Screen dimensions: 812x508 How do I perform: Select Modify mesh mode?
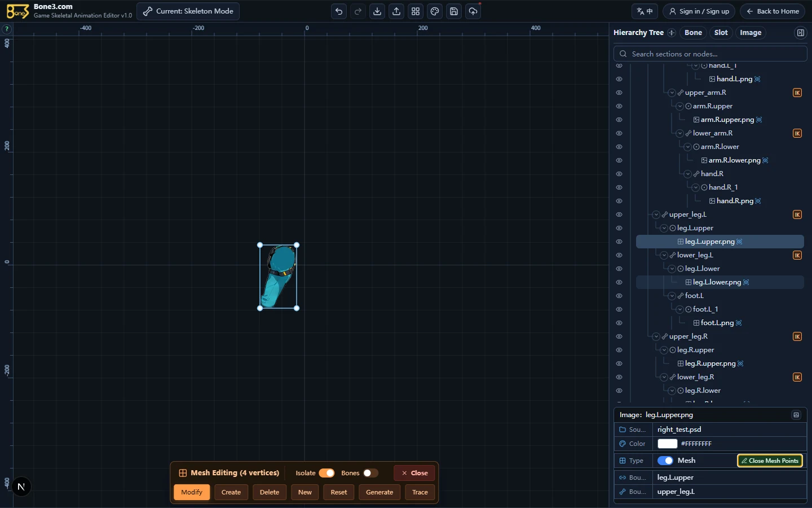click(x=192, y=492)
